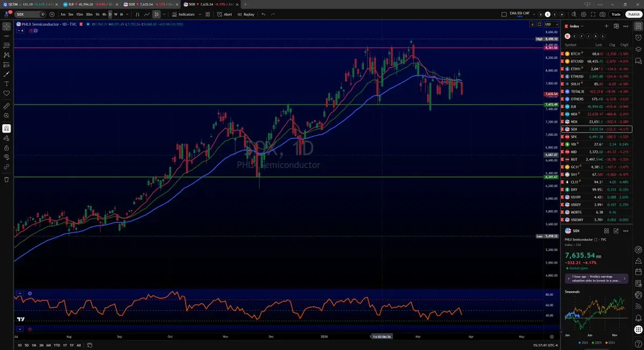This screenshot has width=644, height=350.
Task: Select the W weekly interval
Action: 116,14
